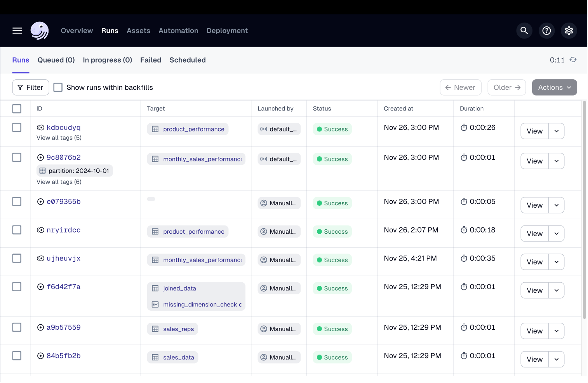Toggle the select-all runs header checkbox
The height and width of the screenshot is (383, 588).
click(17, 109)
